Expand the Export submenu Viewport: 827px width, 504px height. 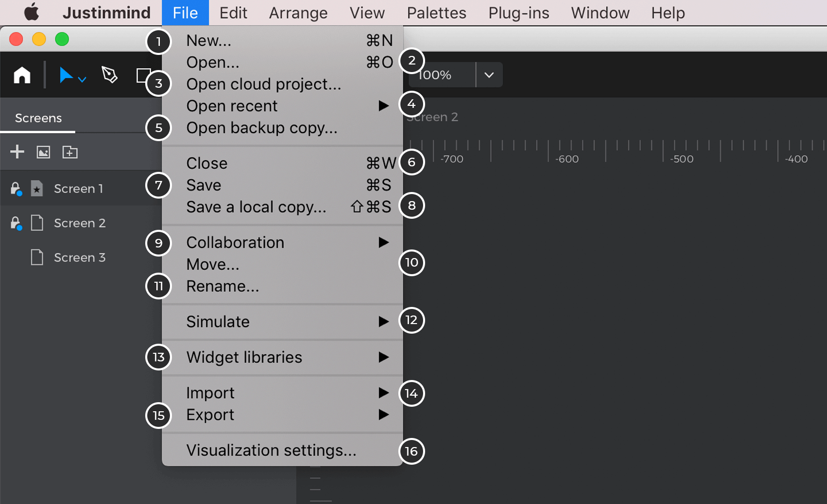tap(282, 415)
